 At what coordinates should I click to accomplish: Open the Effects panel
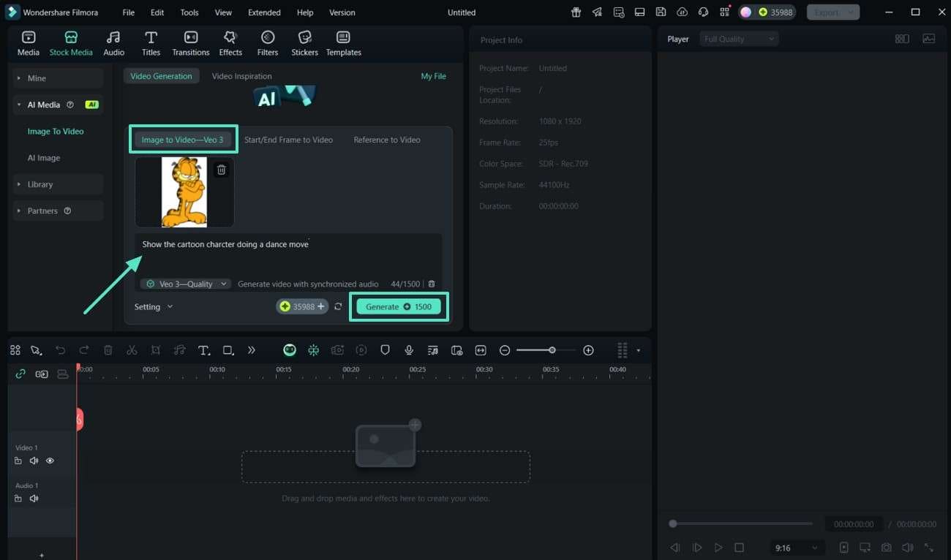coord(230,43)
